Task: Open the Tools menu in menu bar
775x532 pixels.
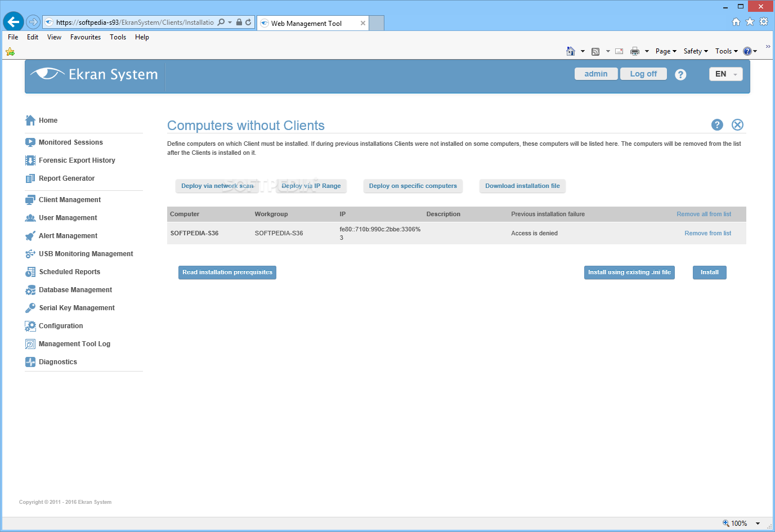Action: click(118, 37)
